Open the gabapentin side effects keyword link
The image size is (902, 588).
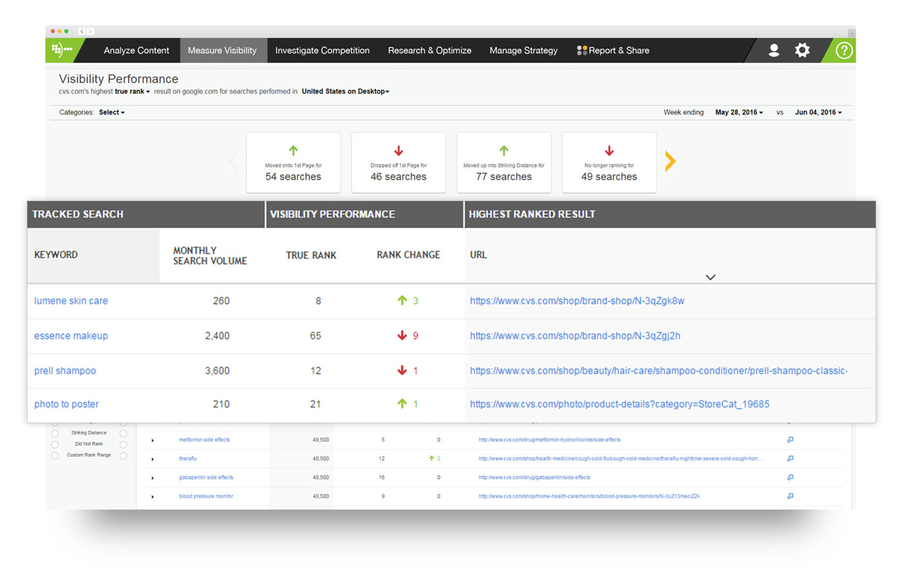206,477
